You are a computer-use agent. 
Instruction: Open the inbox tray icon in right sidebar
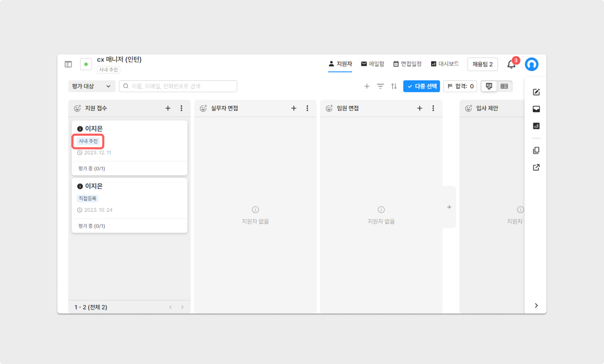click(536, 109)
